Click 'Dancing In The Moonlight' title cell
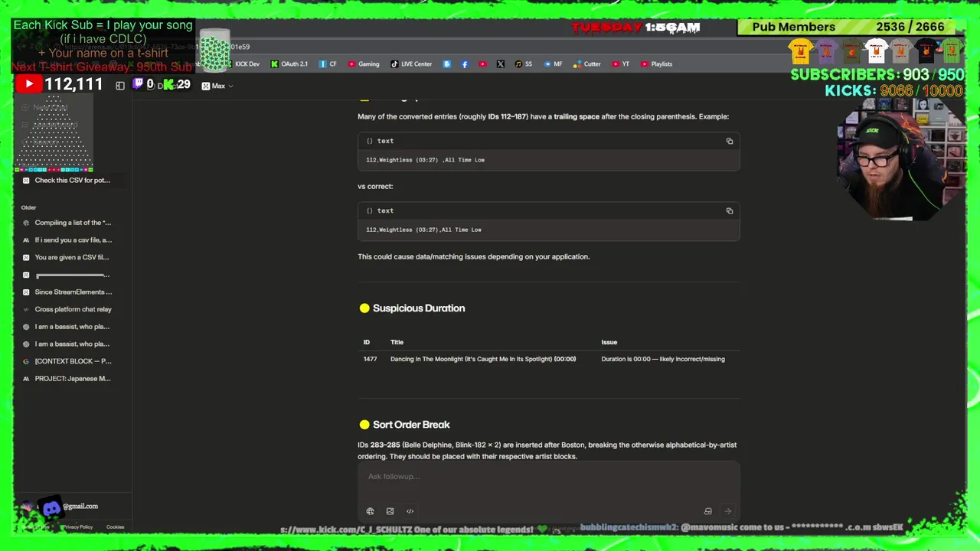980x551 pixels. coord(483,359)
